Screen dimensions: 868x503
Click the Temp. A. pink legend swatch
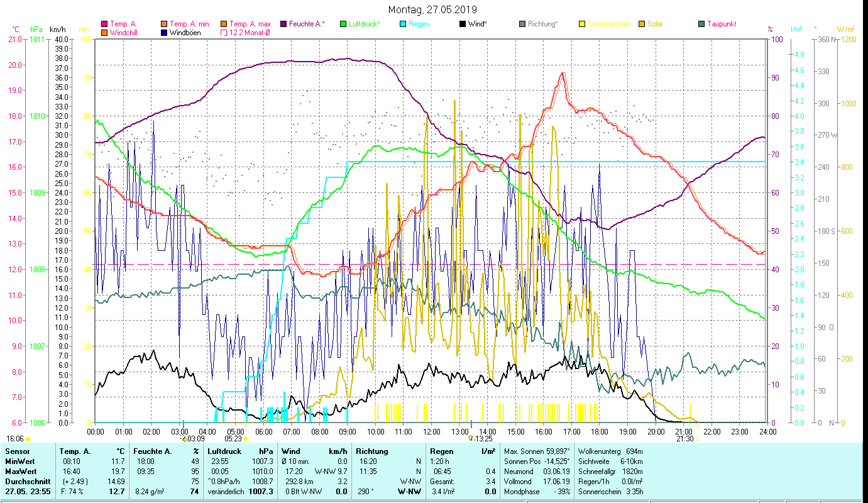point(104,24)
